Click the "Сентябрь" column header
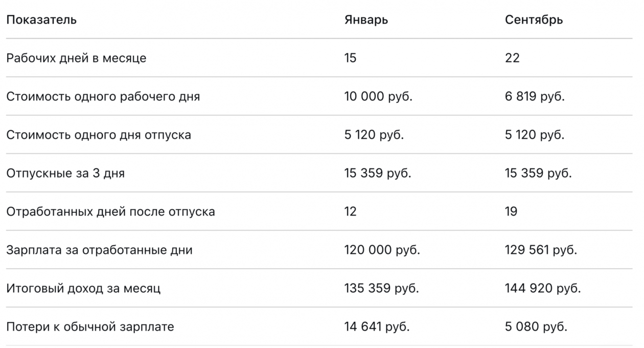 tap(534, 20)
